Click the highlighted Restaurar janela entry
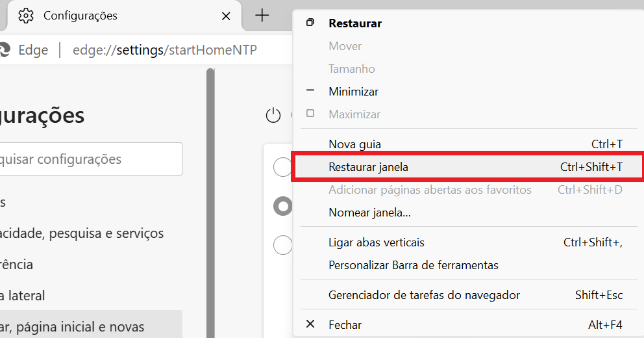The width and height of the screenshot is (644, 338). click(x=368, y=167)
